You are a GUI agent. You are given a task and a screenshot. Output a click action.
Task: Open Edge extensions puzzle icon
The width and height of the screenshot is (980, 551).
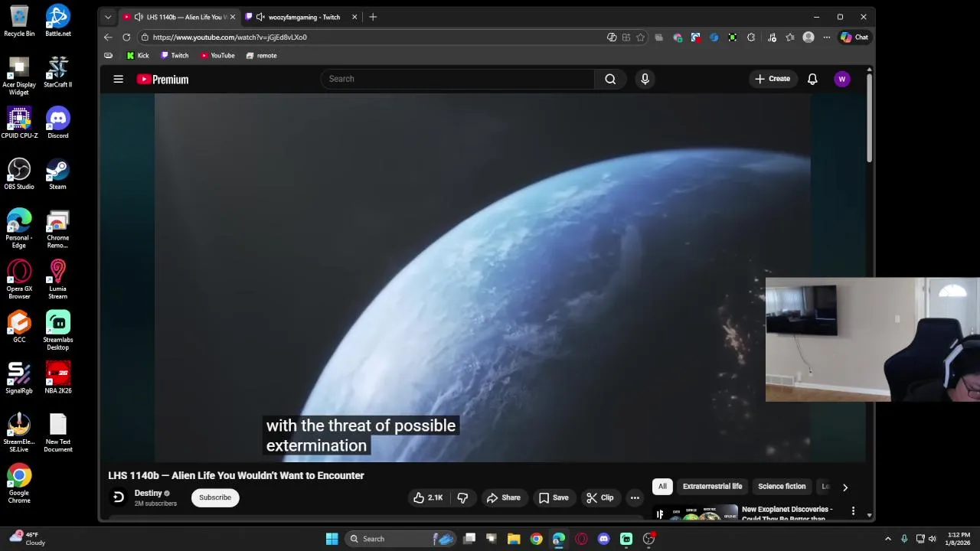[751, 37]
